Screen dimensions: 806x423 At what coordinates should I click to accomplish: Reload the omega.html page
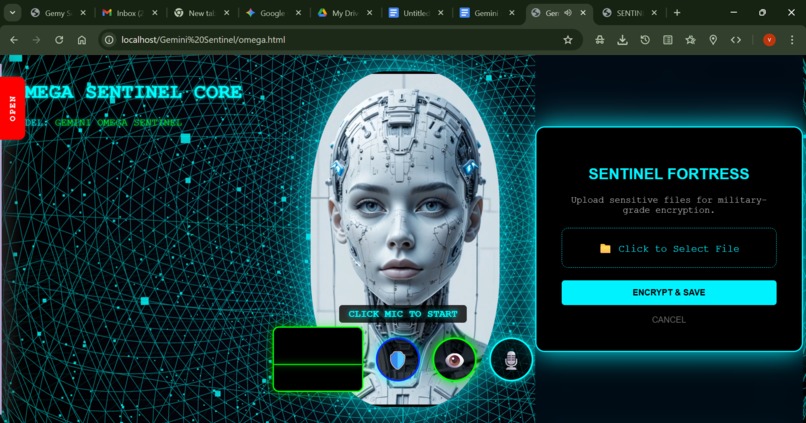pos(59,40)
